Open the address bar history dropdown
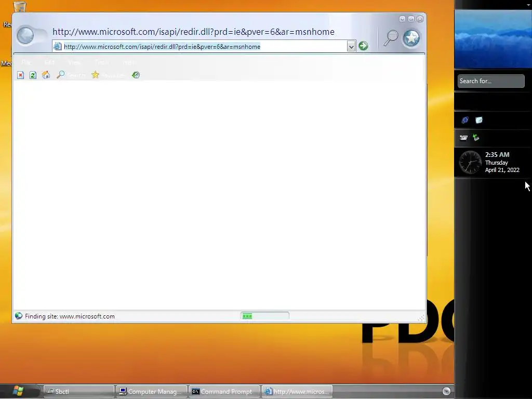 click(x=351, y=46)
